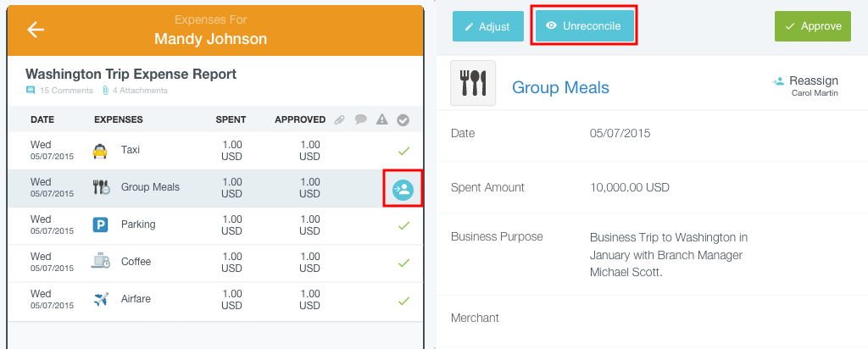Open 4 Attachments link
This screenshot has width=868, height=349.
coord(135,90)
